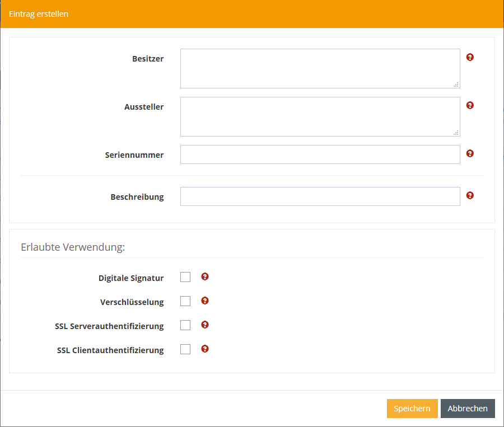
Task: Click the help icon next to Besitzer
Action: 470,57
